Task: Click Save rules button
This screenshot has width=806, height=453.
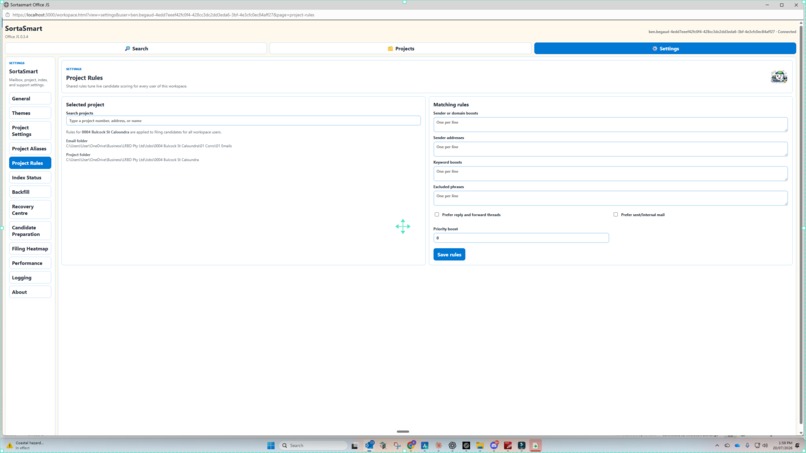Action: tap(449, 255)
